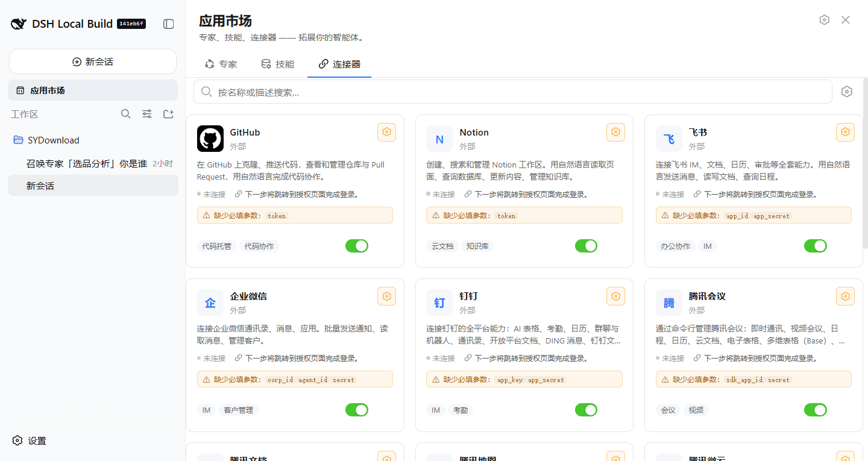Click the settings gear icon in sidebar footer

(17, 441)
